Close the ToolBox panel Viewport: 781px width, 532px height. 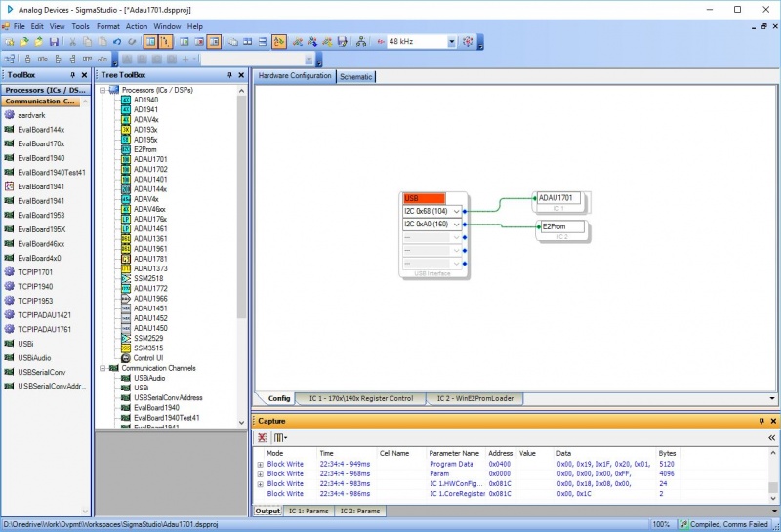click(x=84, y=75)
